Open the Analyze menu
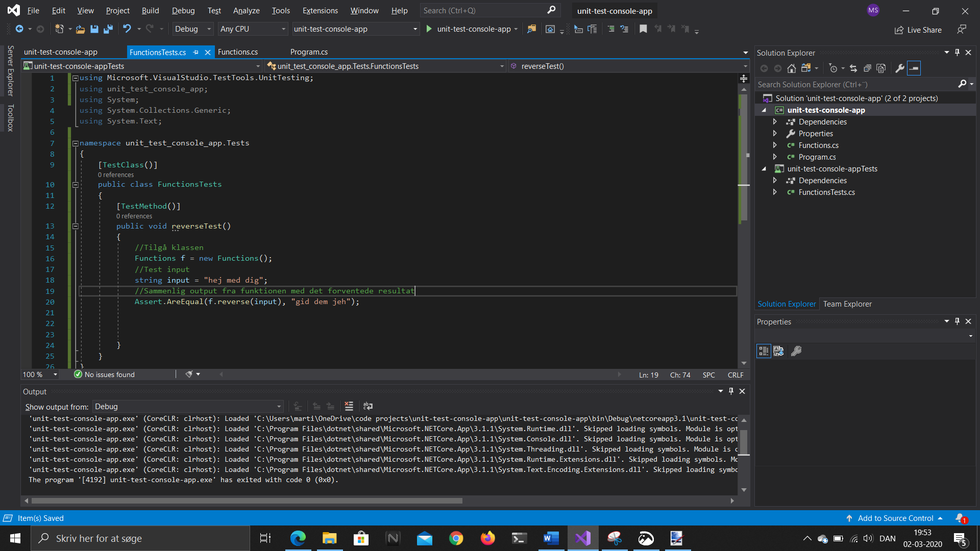 246,10
